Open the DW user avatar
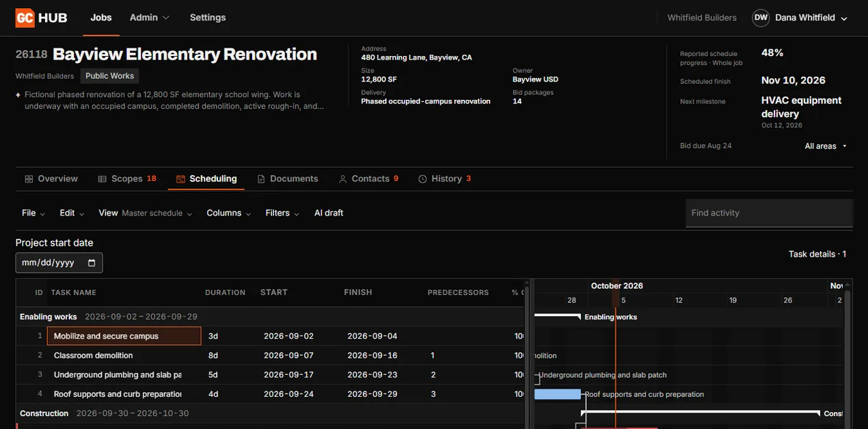The width and height of the screenshot is (868, 429). pyautogui.click(x=761, y=18)
